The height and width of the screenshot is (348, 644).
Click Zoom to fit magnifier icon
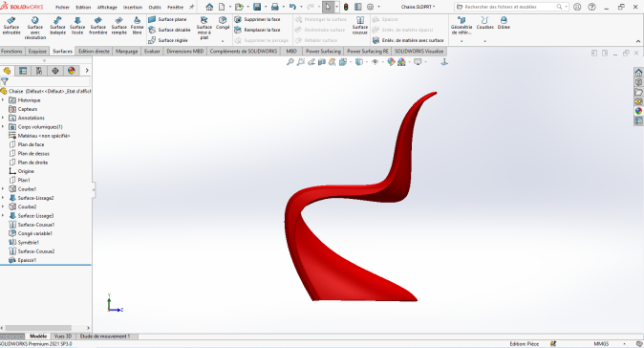point(290,62)
